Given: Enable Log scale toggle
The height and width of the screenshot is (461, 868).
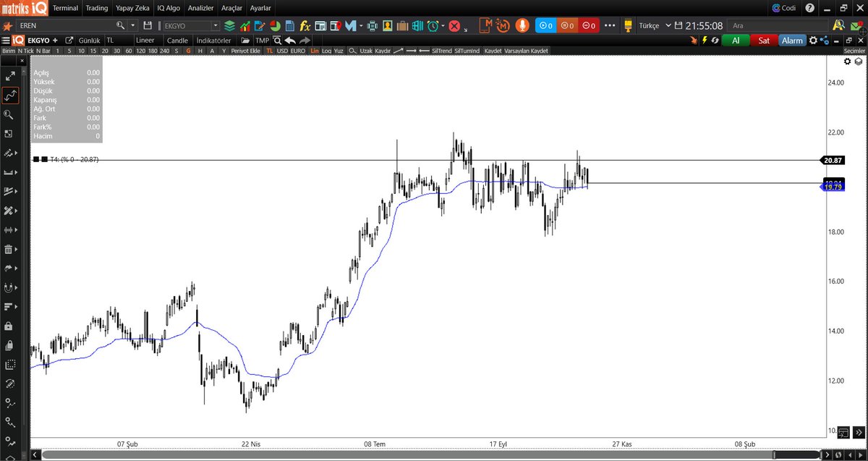Looking at the screenshot, I should tap(327, 51).
